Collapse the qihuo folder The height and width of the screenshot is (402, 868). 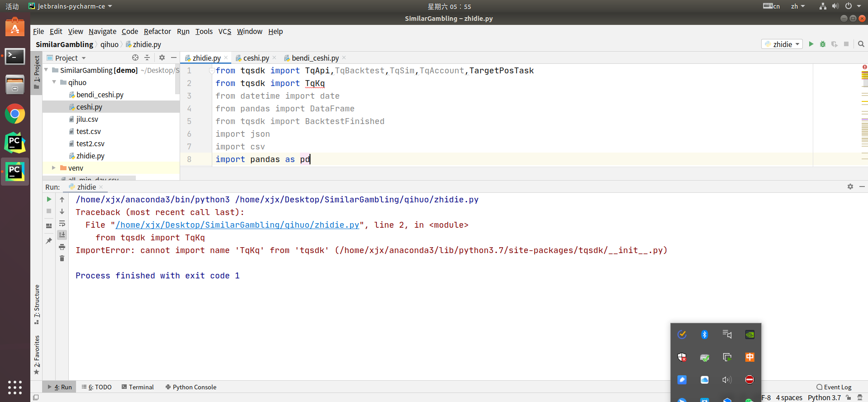pos(54,82)
